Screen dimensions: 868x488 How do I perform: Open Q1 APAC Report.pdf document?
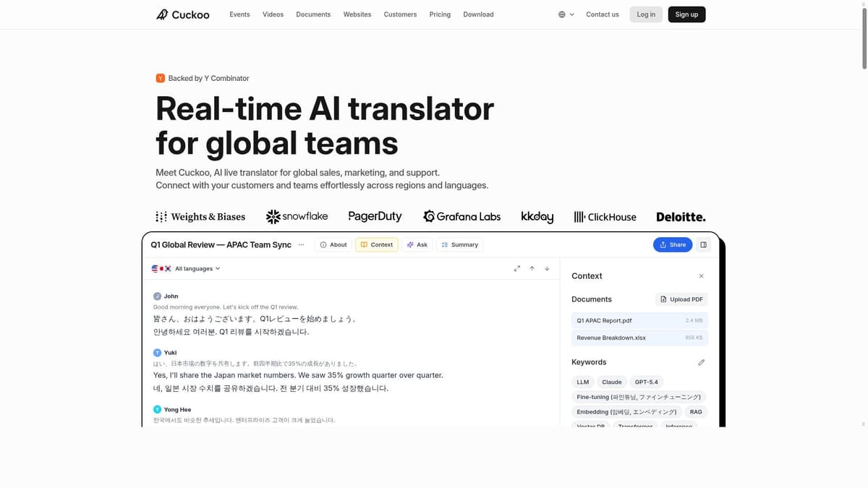point(639,320)
